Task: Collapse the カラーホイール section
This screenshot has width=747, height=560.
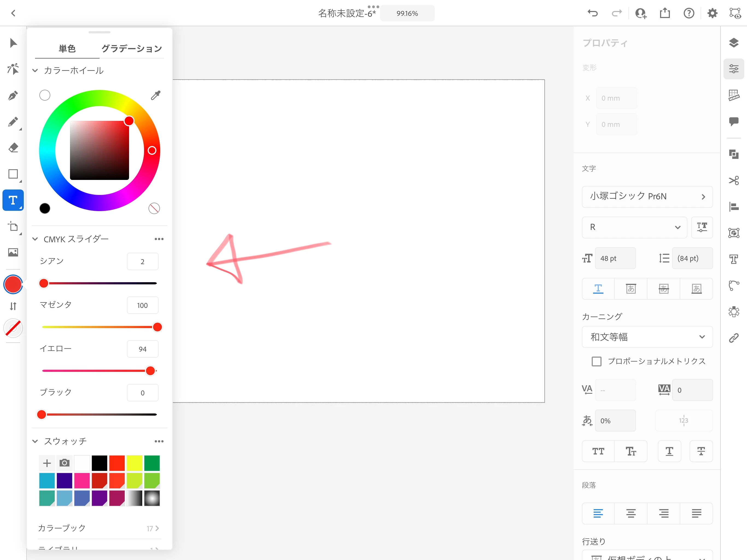Action: (x=35, y=71)
